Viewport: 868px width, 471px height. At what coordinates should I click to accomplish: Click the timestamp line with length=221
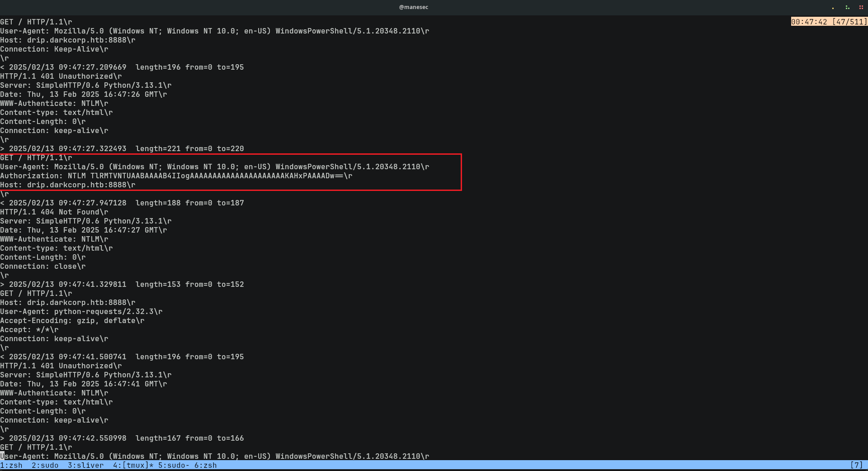point(122,149)
